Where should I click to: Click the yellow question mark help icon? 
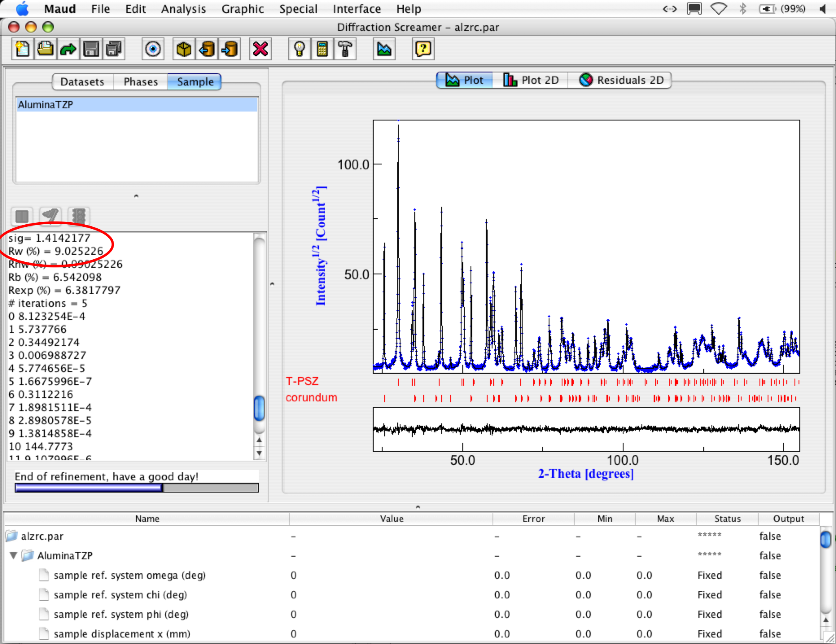pos(423,49)
